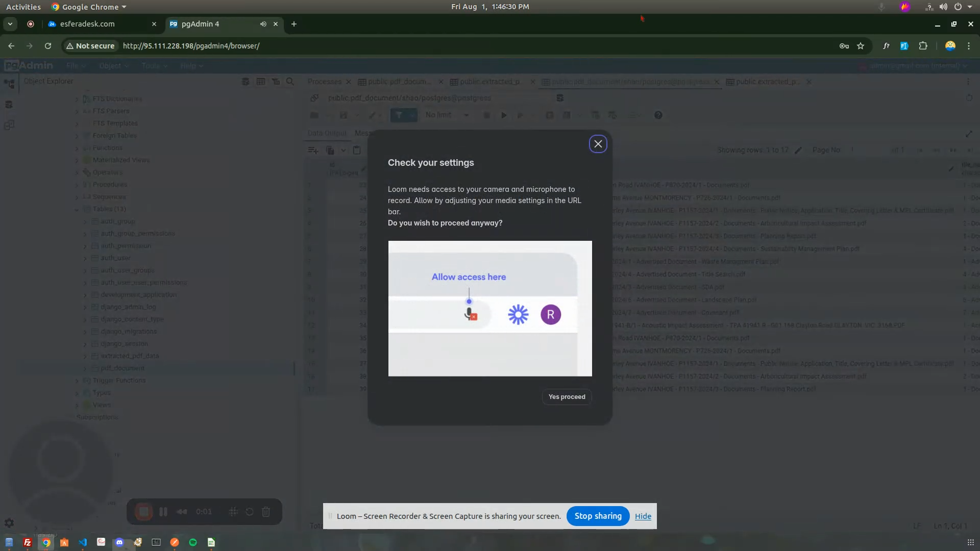Stop the Loom recording
Image resolution: width=980 pixels, height=551 pixels.
coord(143,512)
